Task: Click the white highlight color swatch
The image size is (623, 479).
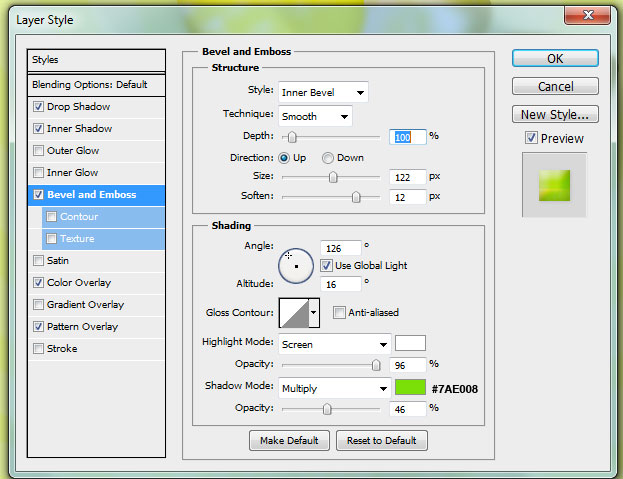Action: (410, 344)
